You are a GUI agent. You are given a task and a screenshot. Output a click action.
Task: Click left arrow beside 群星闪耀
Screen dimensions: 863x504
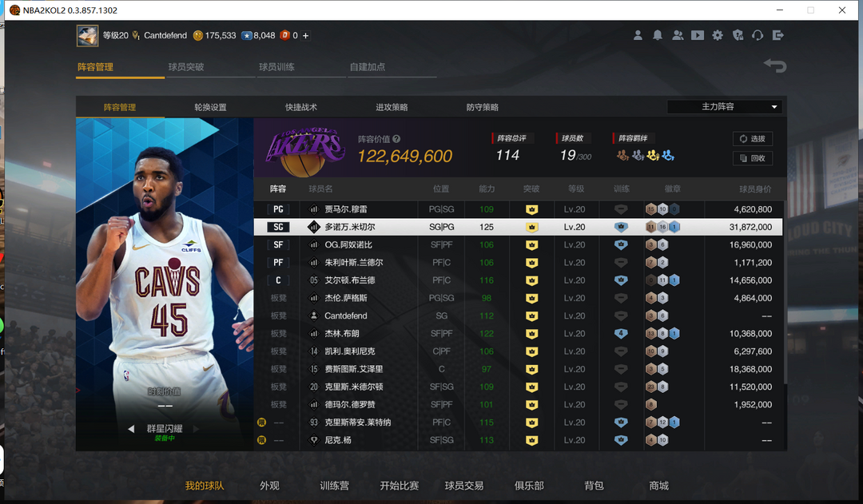coord(131,429)
